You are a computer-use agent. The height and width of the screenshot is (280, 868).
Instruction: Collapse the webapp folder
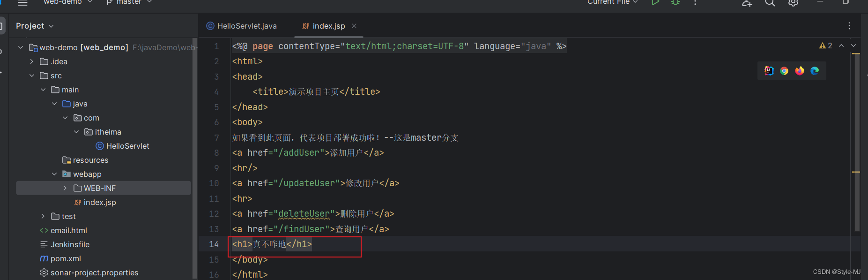[54, 174]
